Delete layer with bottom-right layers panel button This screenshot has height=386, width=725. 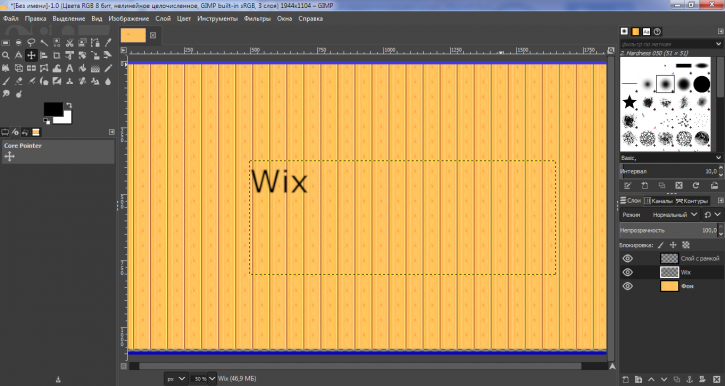pos(717,380)
